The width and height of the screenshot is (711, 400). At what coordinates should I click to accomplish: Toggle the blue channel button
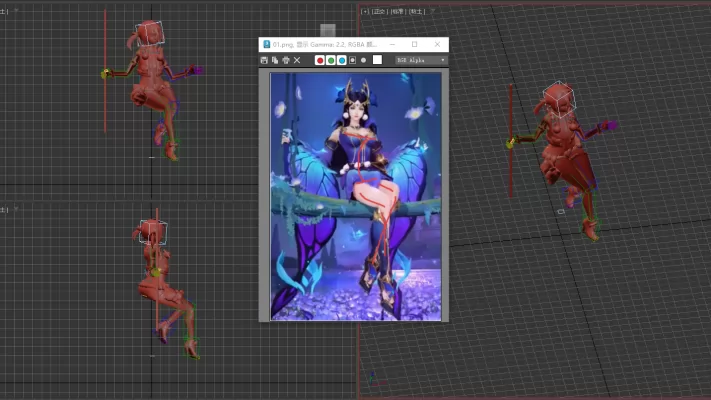point(342,60)
